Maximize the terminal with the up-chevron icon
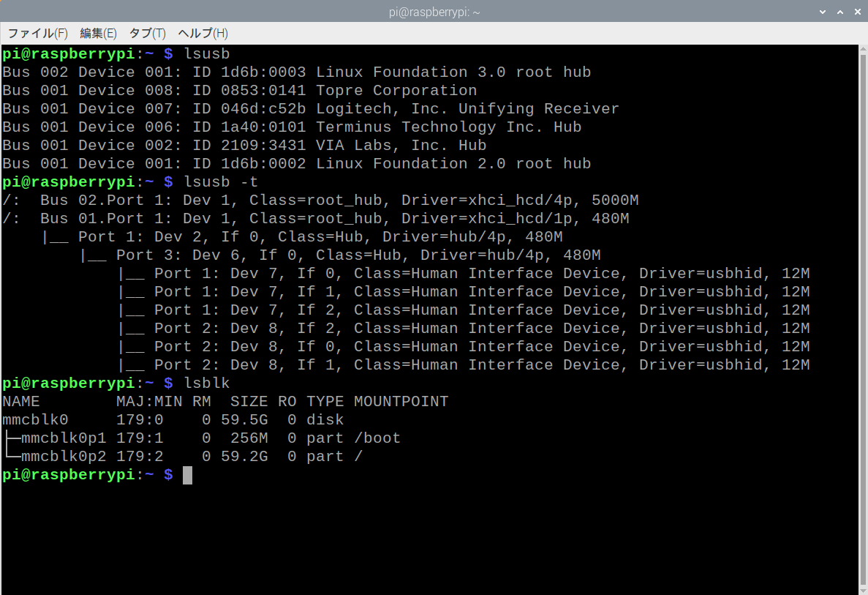Viewport: 868px width, 595px height. click(x=839, y=12)
